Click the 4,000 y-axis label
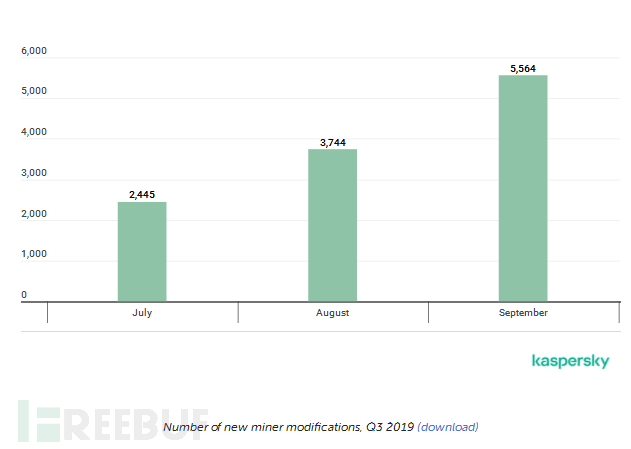Image resolution: width=631 pixels, height=449 pixels. pos(35,133)
